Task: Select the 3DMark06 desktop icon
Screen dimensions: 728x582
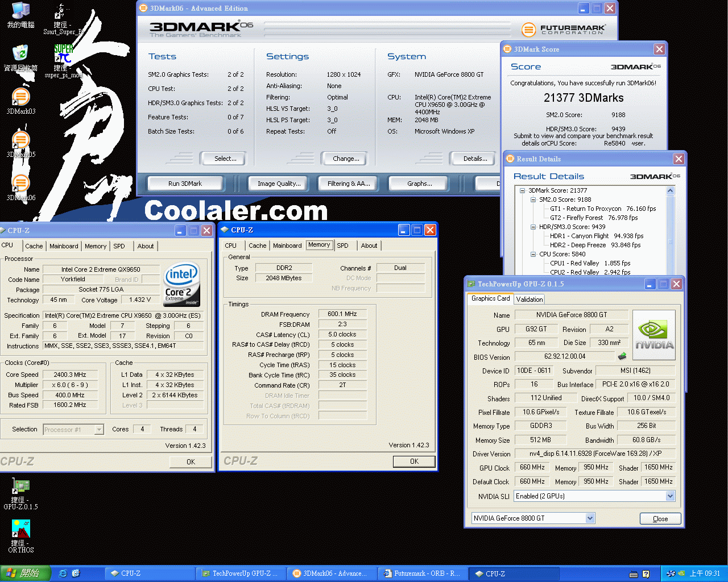Action: click(x=20, y=188)
